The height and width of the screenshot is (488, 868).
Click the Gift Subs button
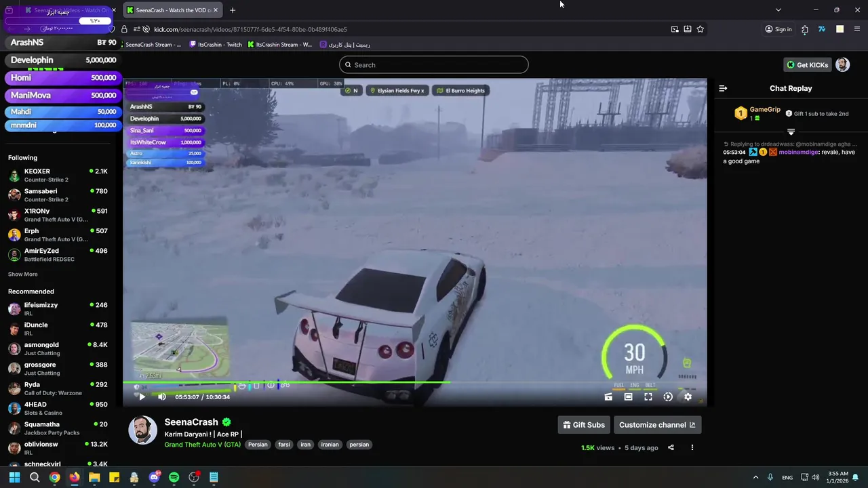coord(584,425)
